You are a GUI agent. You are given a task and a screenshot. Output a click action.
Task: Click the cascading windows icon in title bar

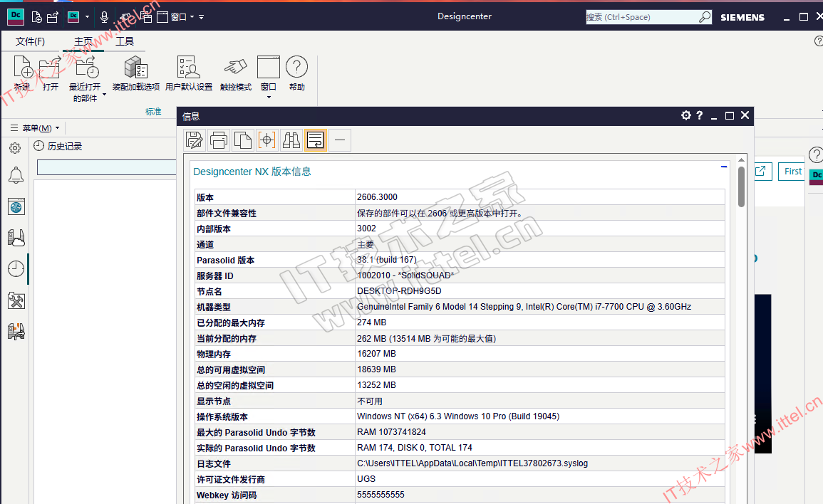146,17
